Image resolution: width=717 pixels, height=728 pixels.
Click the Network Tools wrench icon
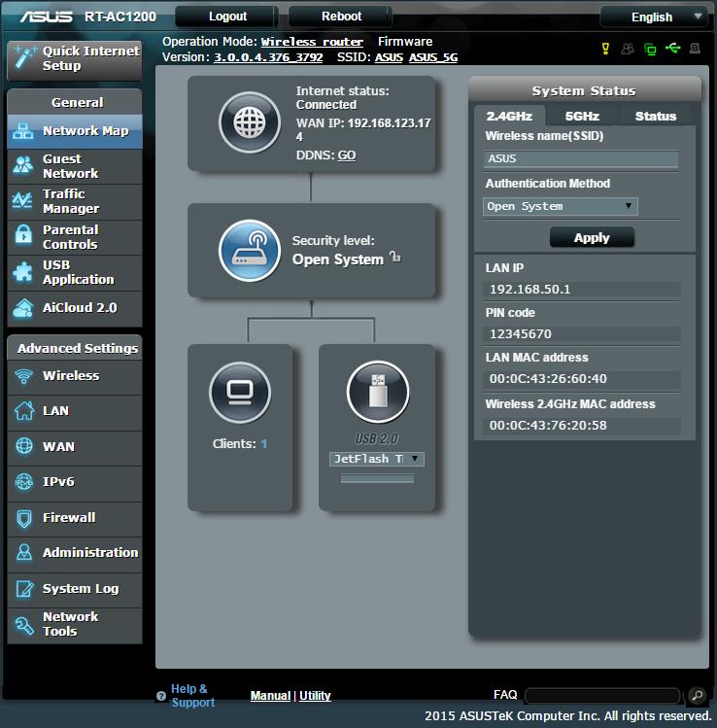24,624
